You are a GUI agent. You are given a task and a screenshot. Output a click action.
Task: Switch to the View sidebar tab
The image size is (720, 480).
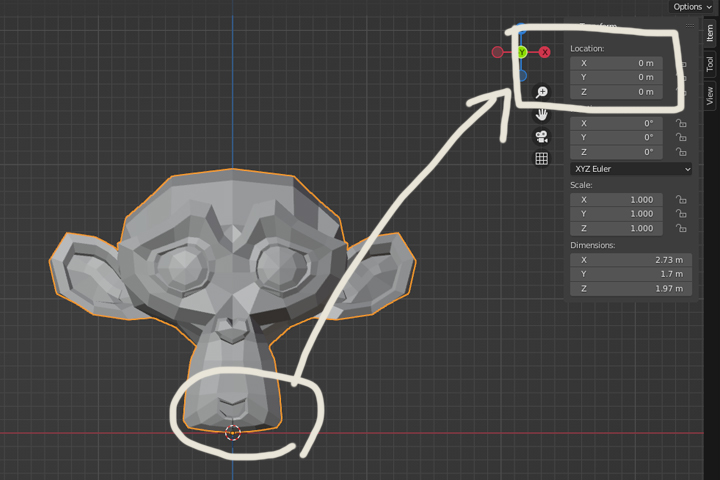pyautogui.click(x=710, y=96)
